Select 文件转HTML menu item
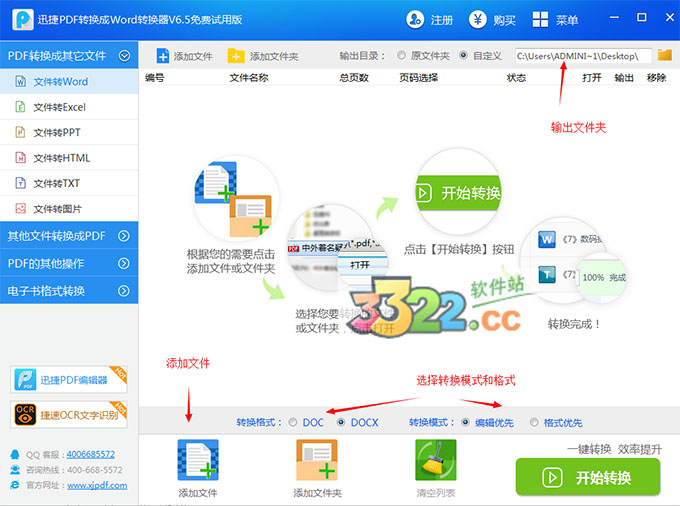This screenshot has width=680, height=506. pyautogui.click(x=69, y=158)
